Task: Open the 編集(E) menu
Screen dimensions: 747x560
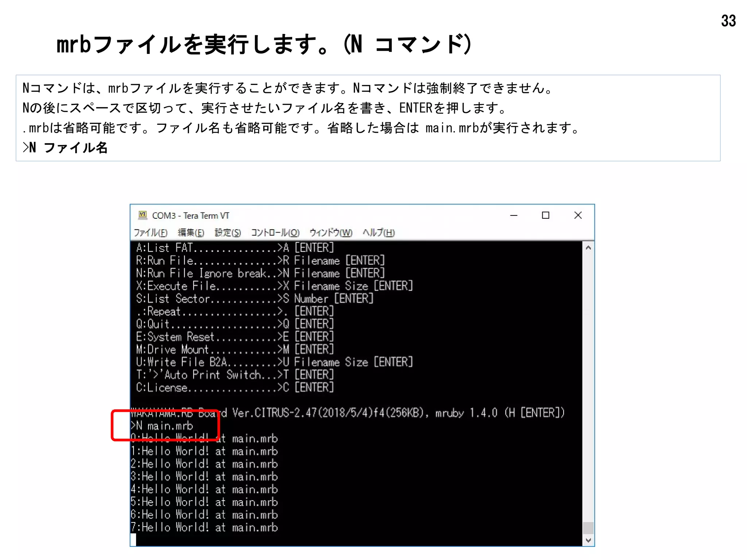Action: pyautogui.click(x=191, y=233)
